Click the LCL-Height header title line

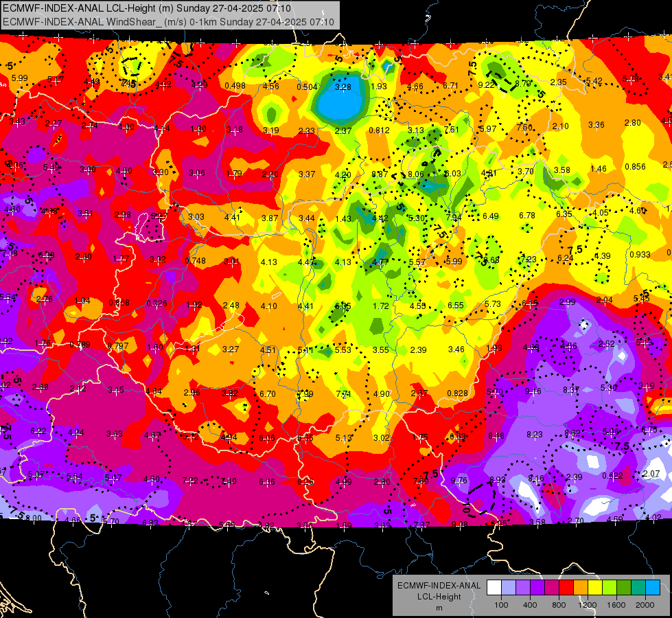tap(147, 8)
